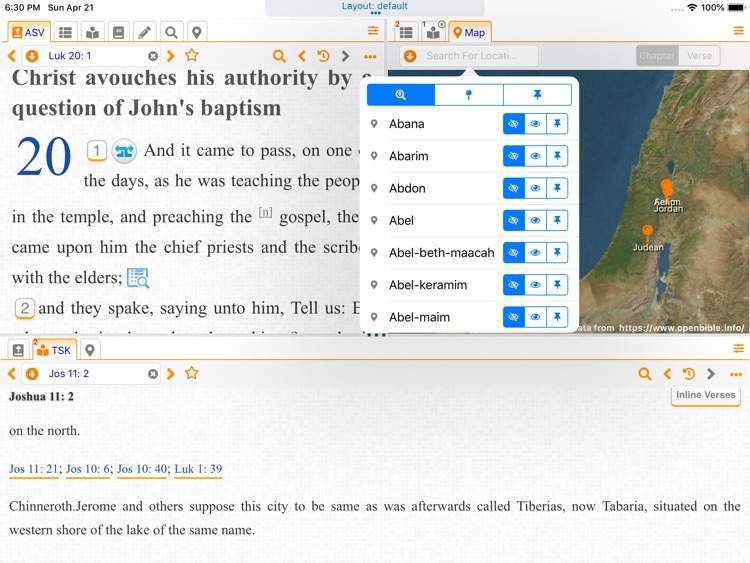The width and height of the screenshot is (750, 563).
Task: Pin the Abana location
Action: click(x=557, y=124)
